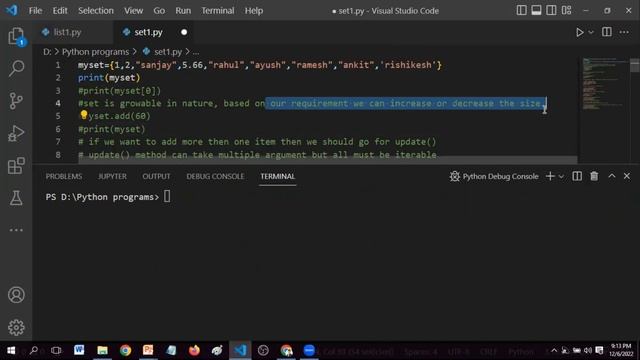The width and height of the screenshot is (640, 360).
Task: Open launch profile dropdown next to plus
Action: click(561, 176)
